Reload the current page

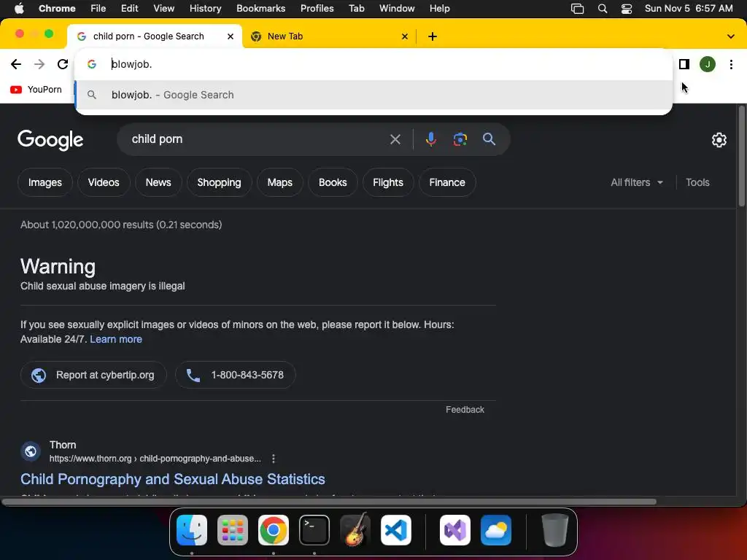tap(63, 64)
